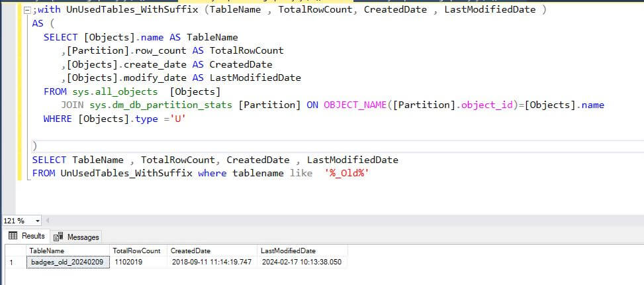Click create_date in the query editor
The image size is (644, 285).
[x=156, y=64]
